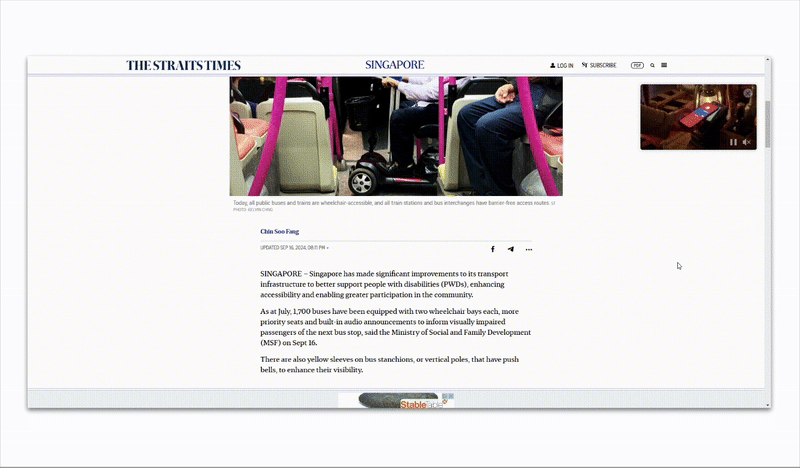
Task: Pause the floating video
Action: tap(733, 142)
